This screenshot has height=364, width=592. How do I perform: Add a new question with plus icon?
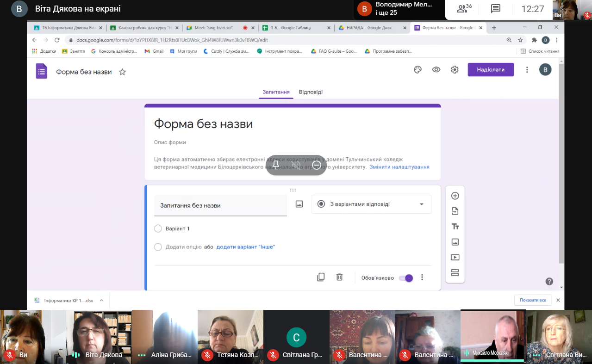coord(455,196)
